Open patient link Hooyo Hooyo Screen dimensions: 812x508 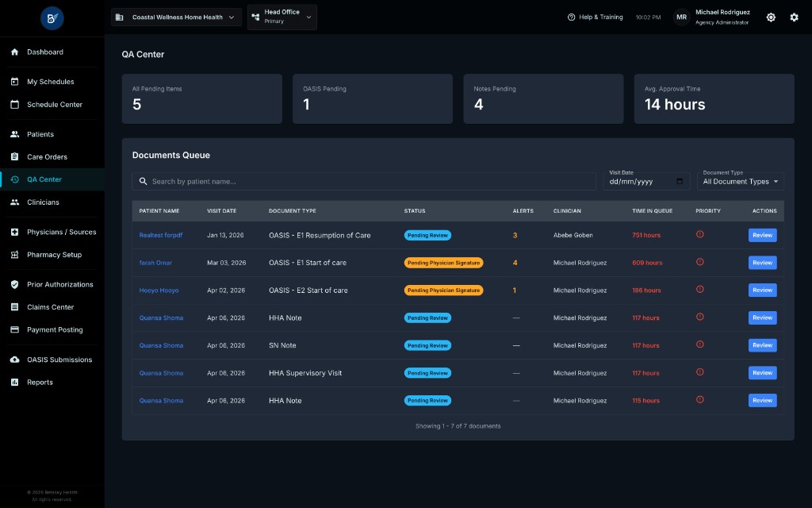coord(159,291)
